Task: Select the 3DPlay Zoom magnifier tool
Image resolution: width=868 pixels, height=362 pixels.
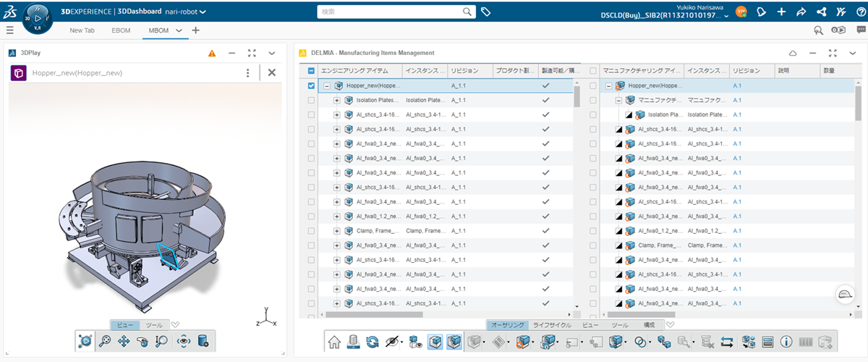Action: (162, 340)
